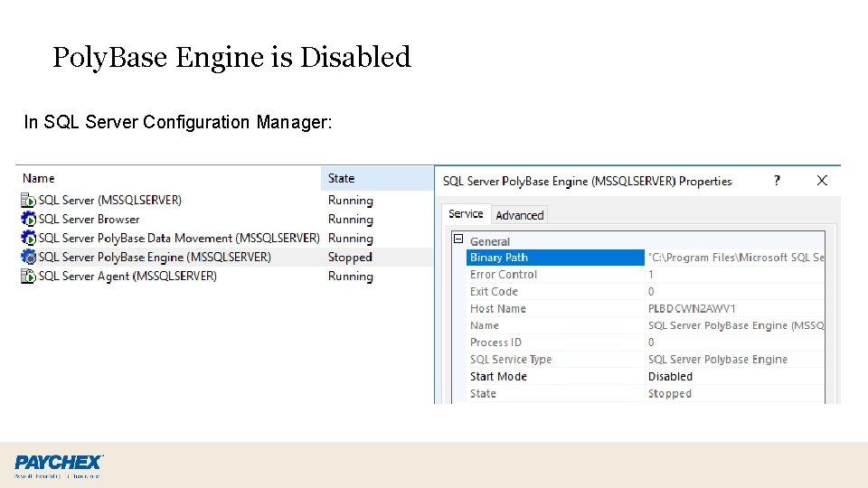This screenshot has height=488, width=868.
Task: Select the Exit Code property
Action: click(555, 292)
